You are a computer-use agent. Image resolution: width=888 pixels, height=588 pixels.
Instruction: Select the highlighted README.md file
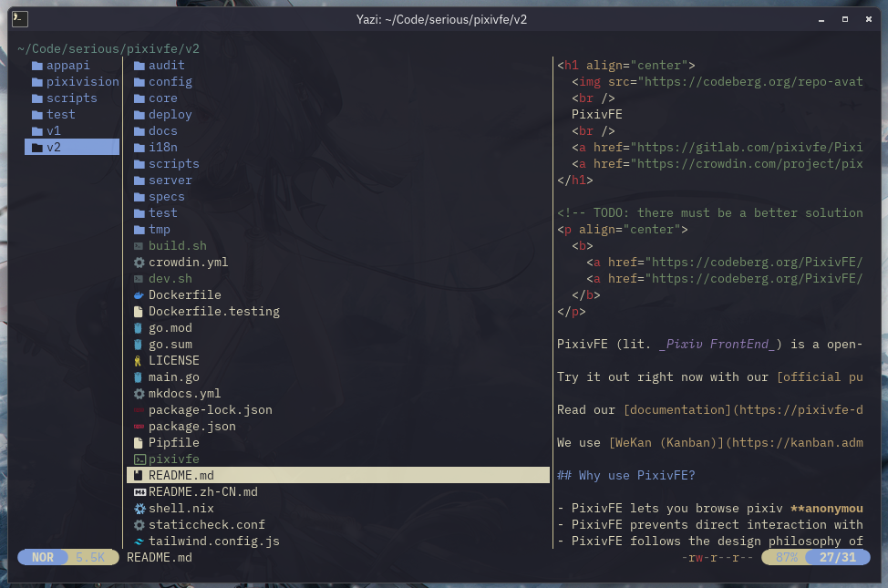(x=338, y=475)
